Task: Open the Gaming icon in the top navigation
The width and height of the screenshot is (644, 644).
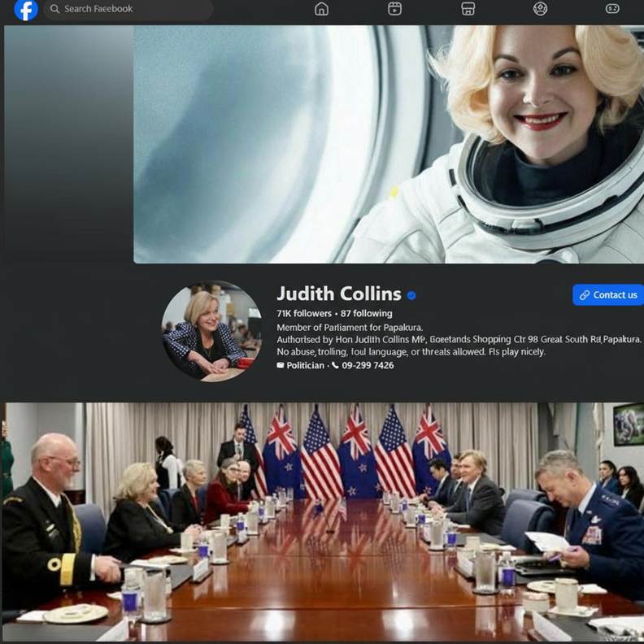Action: pos(612,9)
